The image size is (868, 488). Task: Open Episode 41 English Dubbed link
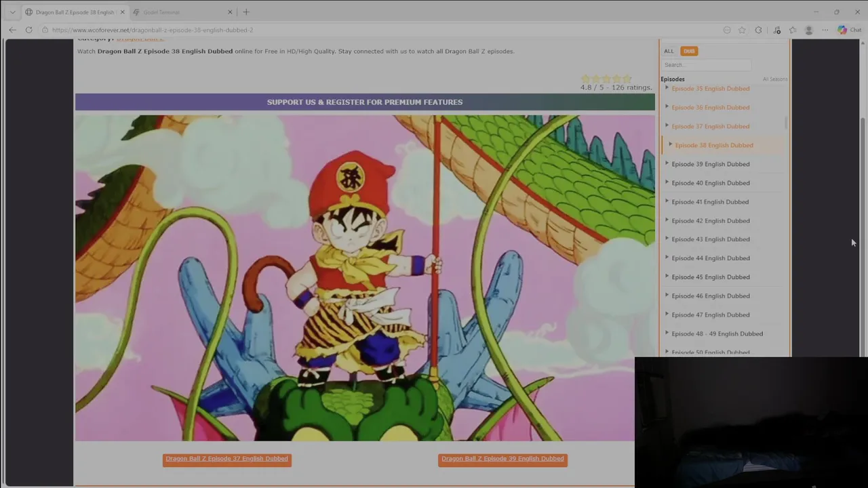point(710,202)
